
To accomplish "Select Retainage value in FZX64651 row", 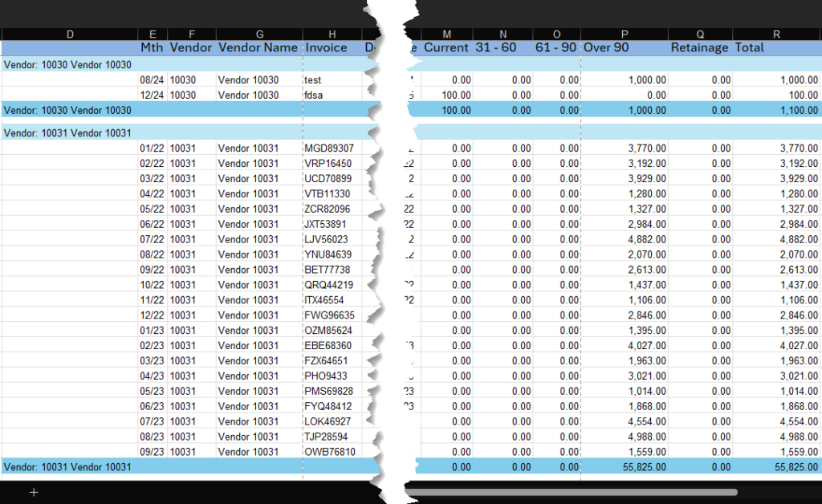I will 700,361.
